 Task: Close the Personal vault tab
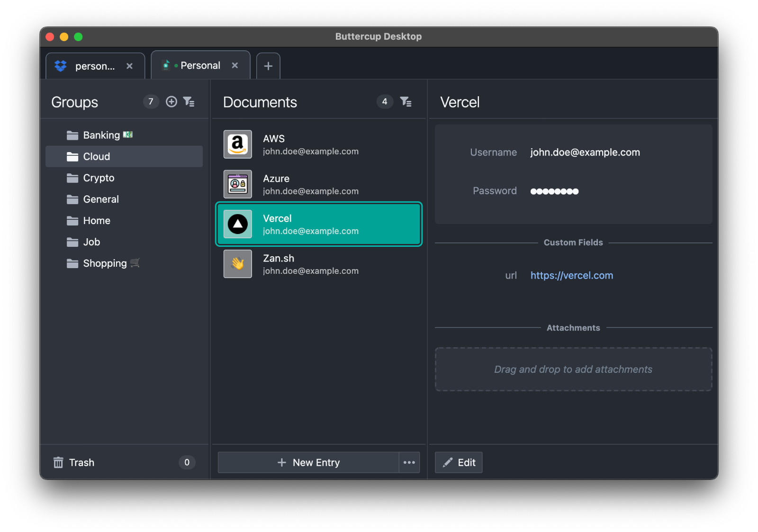(235, 65)
